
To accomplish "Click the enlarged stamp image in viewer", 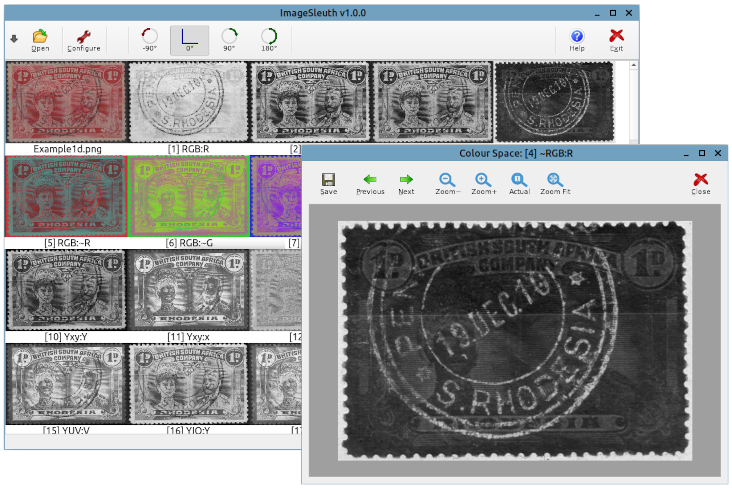I will (x=515, y=341).
